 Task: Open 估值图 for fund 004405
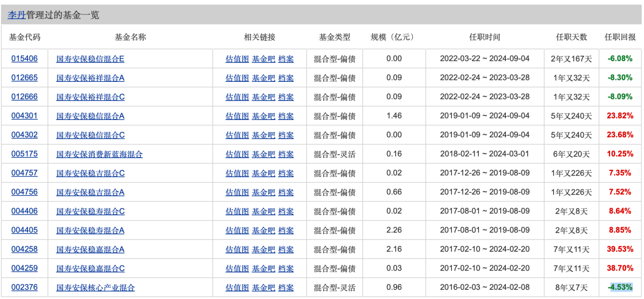[x=237, y=230]
